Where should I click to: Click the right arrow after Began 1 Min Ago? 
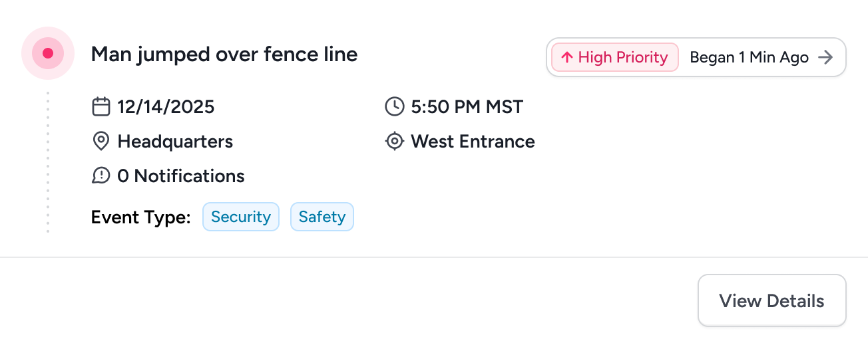(825, 57)
